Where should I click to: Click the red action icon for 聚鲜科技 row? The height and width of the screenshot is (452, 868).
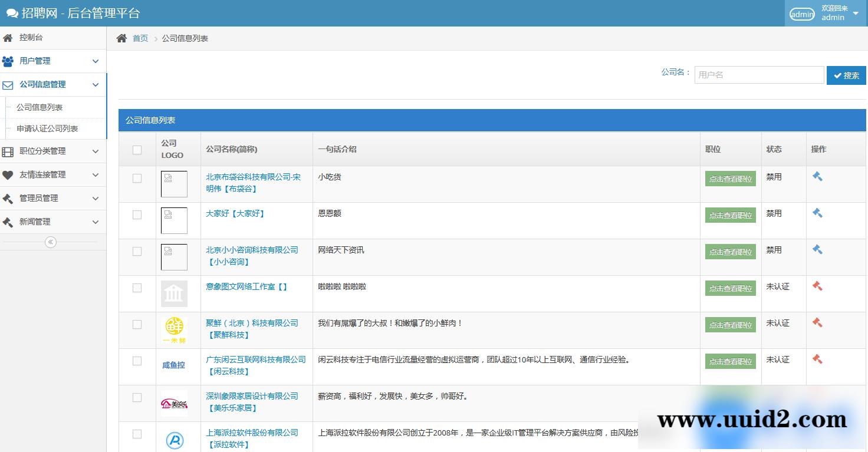[817, 322]
